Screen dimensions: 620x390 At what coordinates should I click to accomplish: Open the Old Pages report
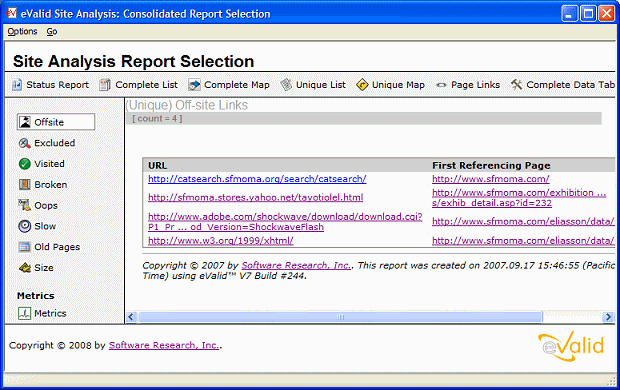(x=57, y=247)
